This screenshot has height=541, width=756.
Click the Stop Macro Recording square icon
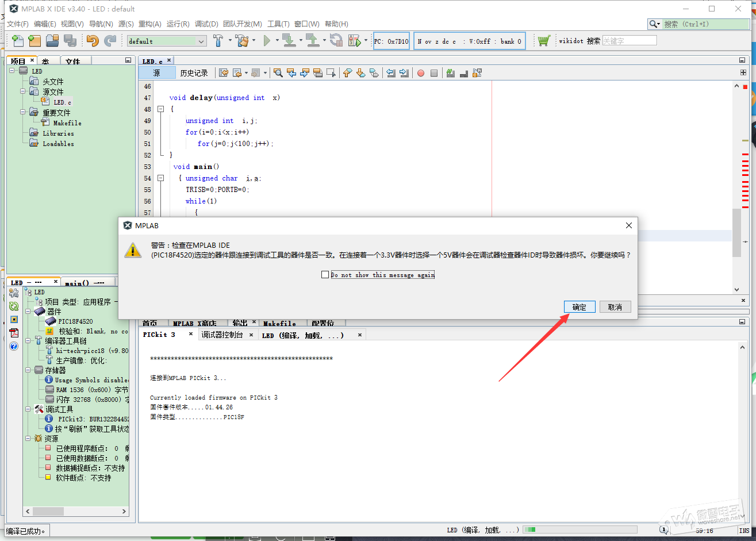[x=434, y=73]
